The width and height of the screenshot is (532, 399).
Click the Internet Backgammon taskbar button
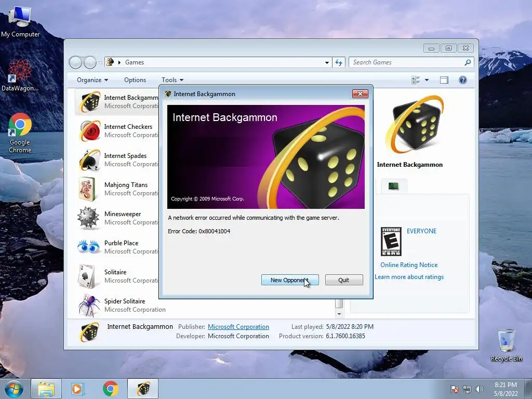coord(143,389)
